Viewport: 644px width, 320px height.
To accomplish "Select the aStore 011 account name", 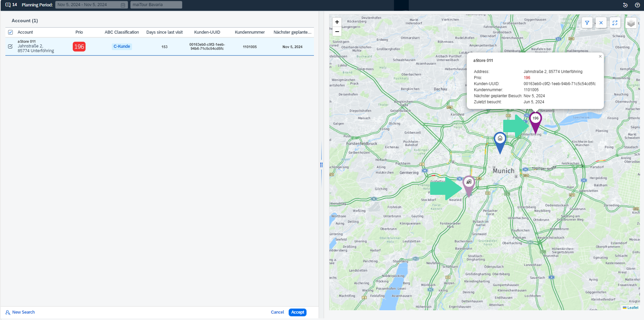I will (x=27, y=41).
